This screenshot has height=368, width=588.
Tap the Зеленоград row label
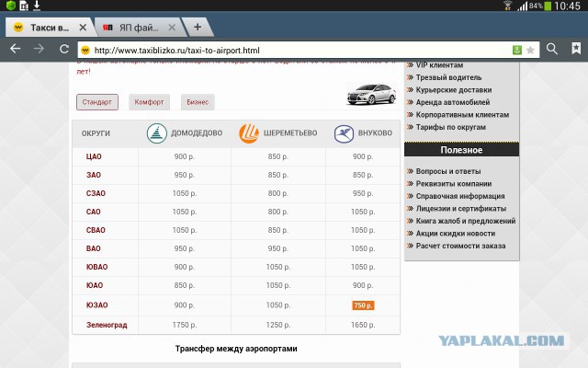(107, 325)
